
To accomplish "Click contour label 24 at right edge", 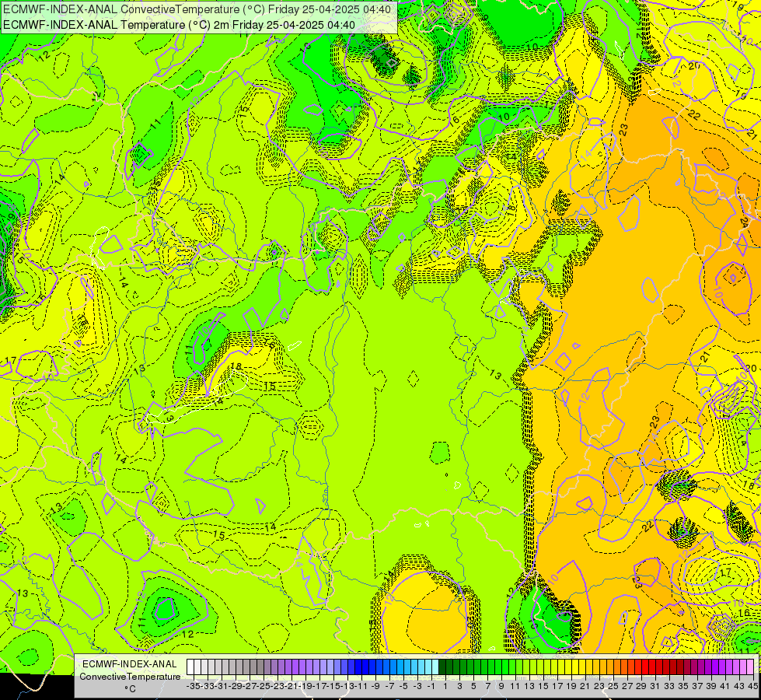I will coord(744,222).
